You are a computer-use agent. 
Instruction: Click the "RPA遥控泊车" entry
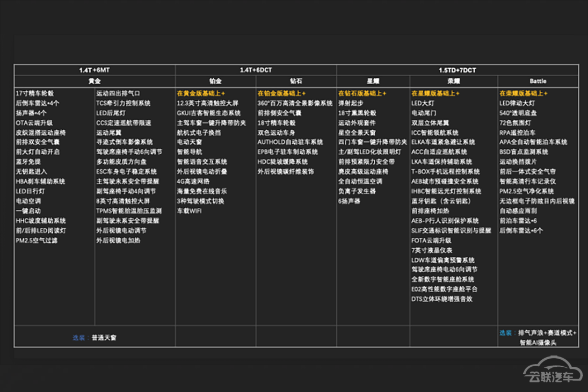click(517, 133)
